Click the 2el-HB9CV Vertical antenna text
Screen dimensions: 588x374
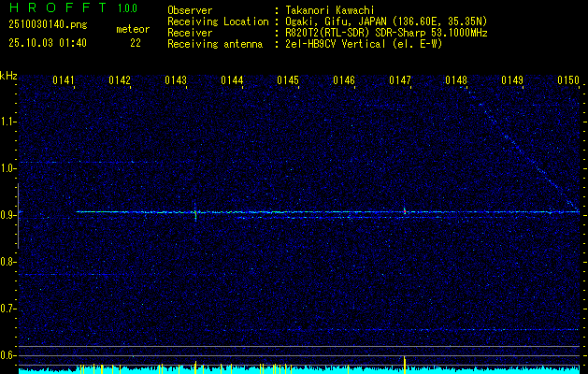pos(364,44)
